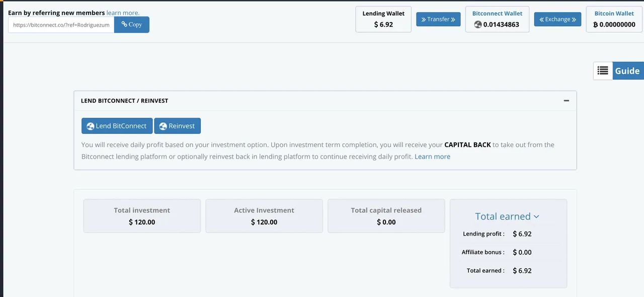
Task: Open the Guide button
Action: point(627,71)
